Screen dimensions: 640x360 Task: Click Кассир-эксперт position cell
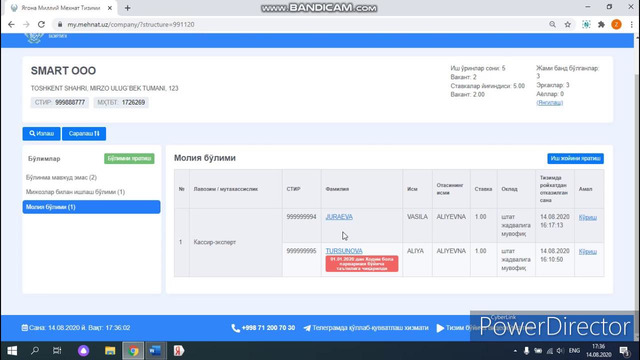[x=236, y=242]
